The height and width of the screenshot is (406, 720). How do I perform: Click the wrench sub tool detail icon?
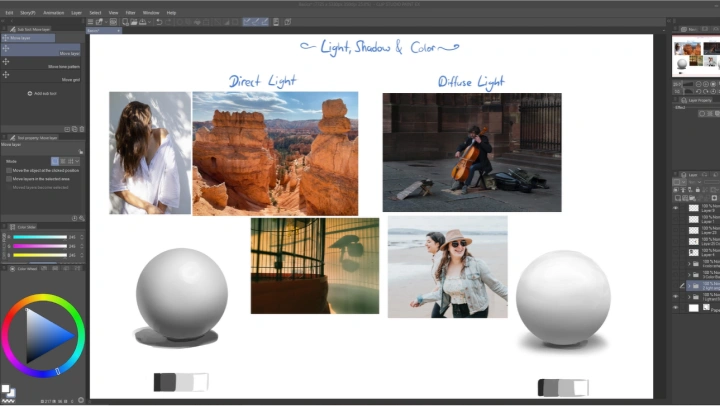pos(82,219)
